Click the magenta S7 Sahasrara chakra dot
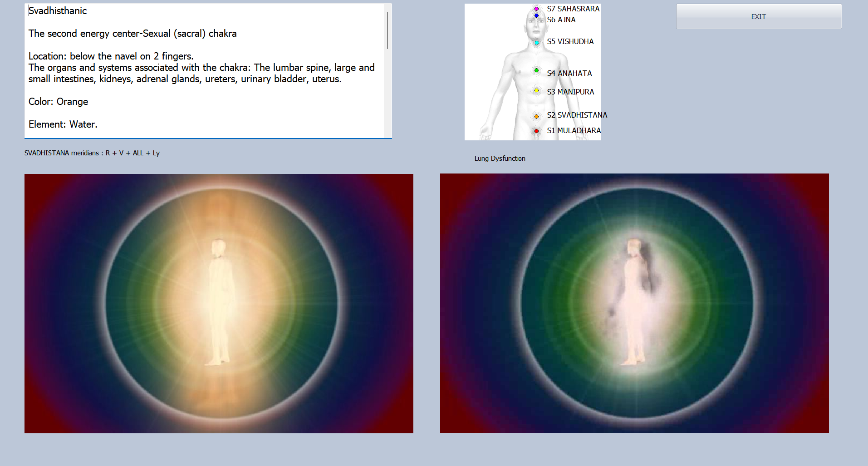 [x=536, y=9]
